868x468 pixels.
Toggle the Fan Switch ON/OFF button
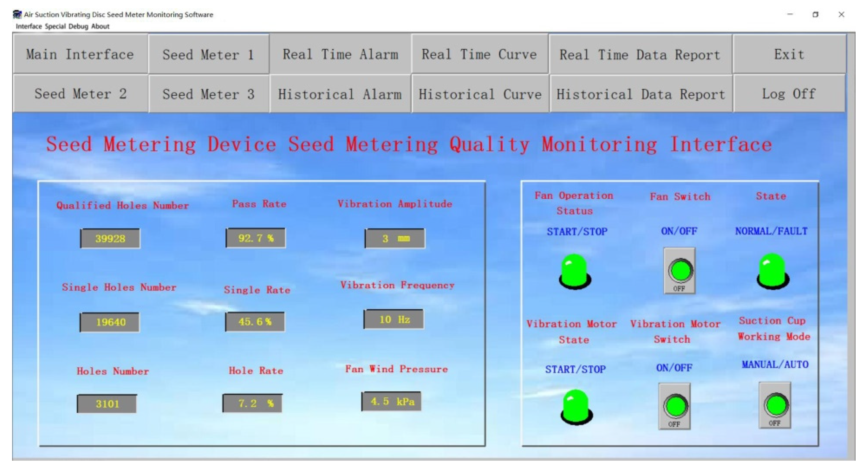(680, 271)
